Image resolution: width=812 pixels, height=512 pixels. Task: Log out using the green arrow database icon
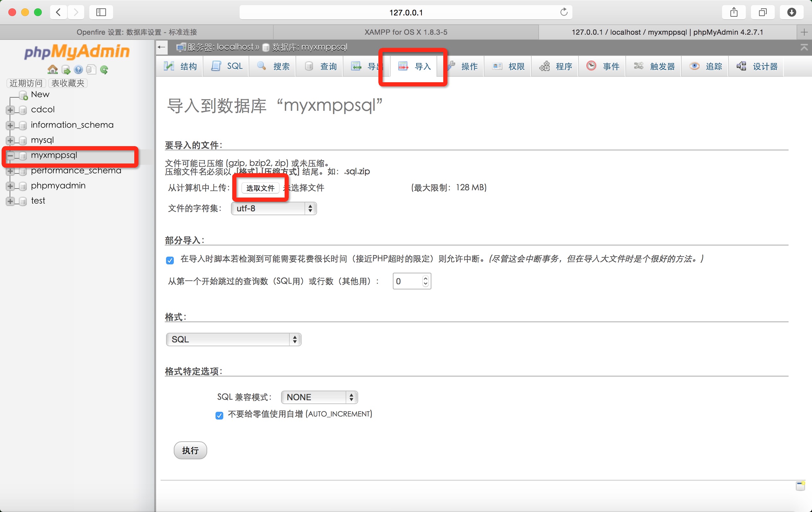pyautogui.click(x=66, y=69)
